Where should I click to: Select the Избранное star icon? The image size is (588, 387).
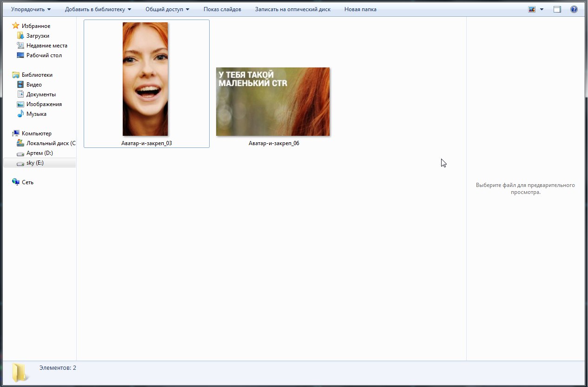(x=16, y=26)
